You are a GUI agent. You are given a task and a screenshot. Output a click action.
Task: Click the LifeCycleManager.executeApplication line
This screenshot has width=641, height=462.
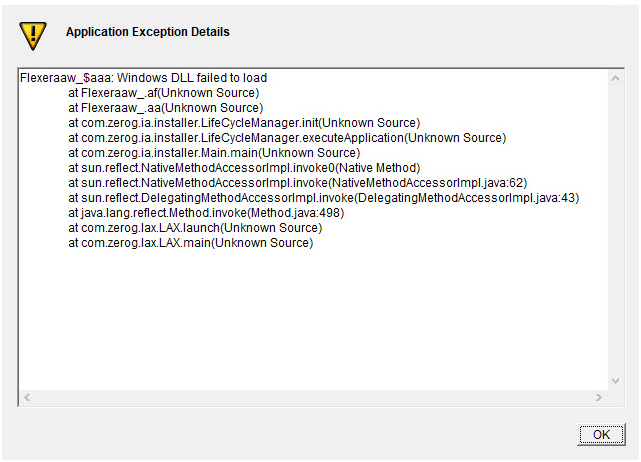click(287, 138)
